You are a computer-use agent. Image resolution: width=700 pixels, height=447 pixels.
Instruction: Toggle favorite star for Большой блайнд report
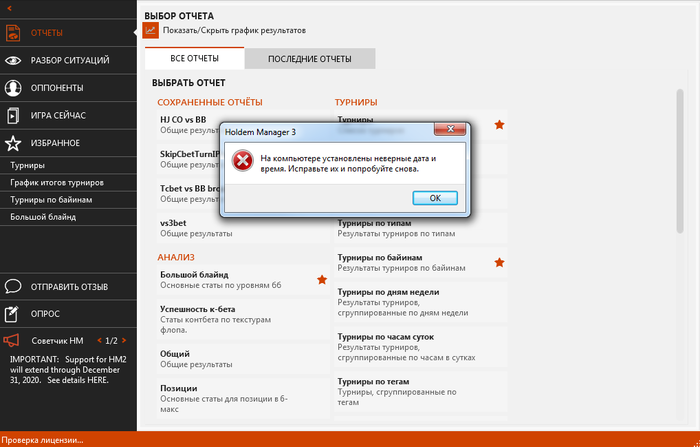(x=321, y=280)
